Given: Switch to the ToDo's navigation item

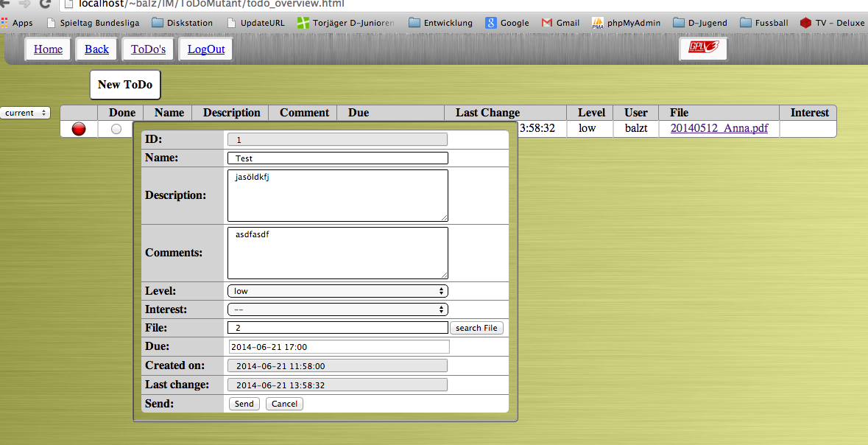Looking at the screenshot, I should (147, 49).
